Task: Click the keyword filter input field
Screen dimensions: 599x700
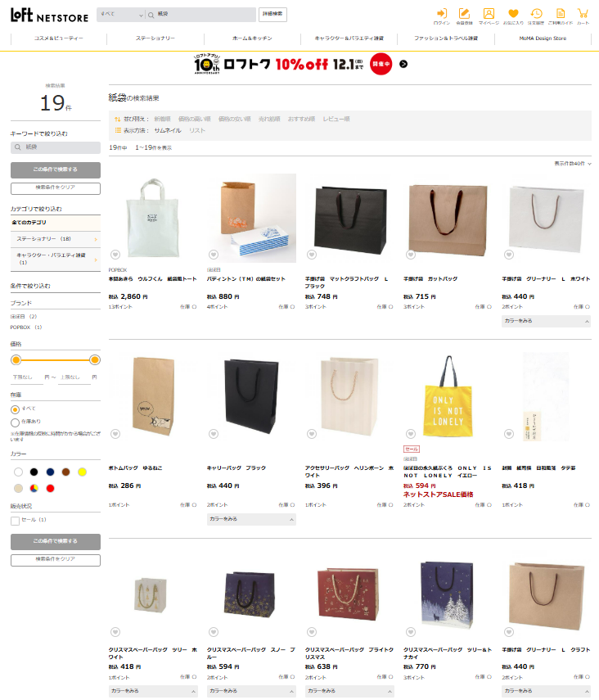Action: [x=56, y=147]
